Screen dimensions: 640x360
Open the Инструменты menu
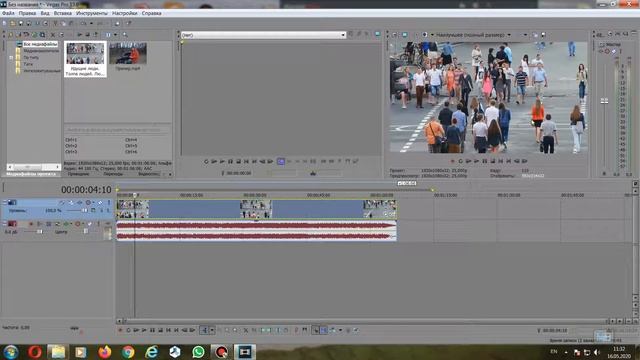click(92, 13)
